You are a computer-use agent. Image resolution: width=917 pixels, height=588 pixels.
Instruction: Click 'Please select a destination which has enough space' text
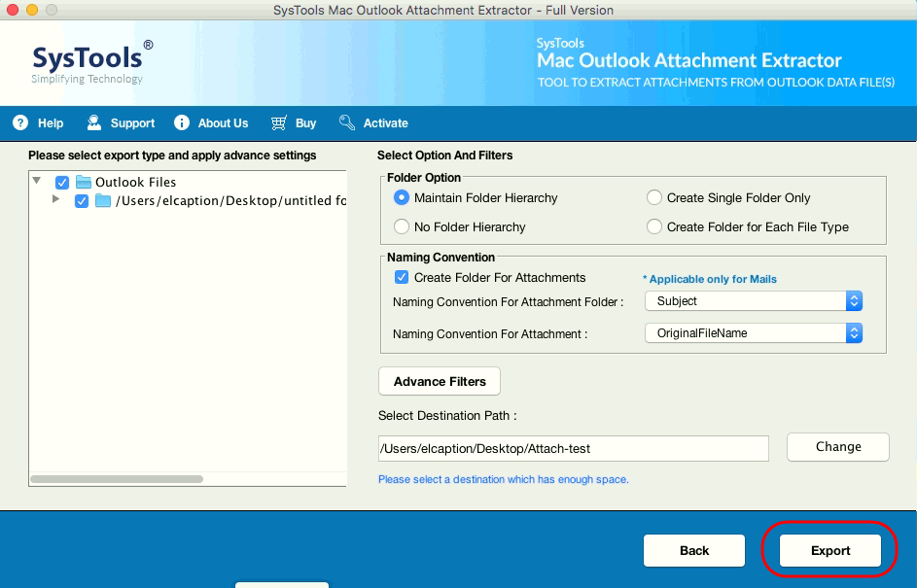tap(504, 479)
